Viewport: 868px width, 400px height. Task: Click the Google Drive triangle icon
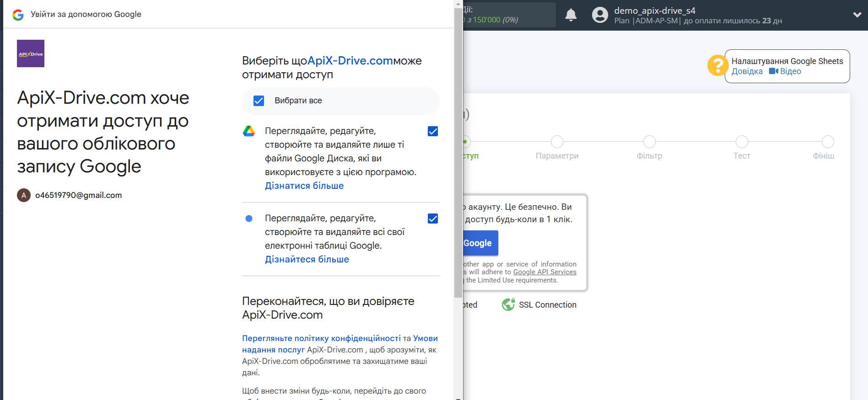click(249, 131)
